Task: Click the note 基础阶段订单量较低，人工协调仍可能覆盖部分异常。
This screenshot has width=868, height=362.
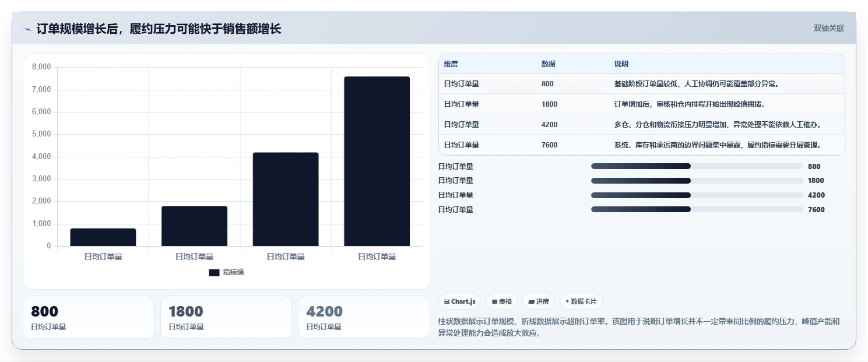Action: click(x=697, y=84)
